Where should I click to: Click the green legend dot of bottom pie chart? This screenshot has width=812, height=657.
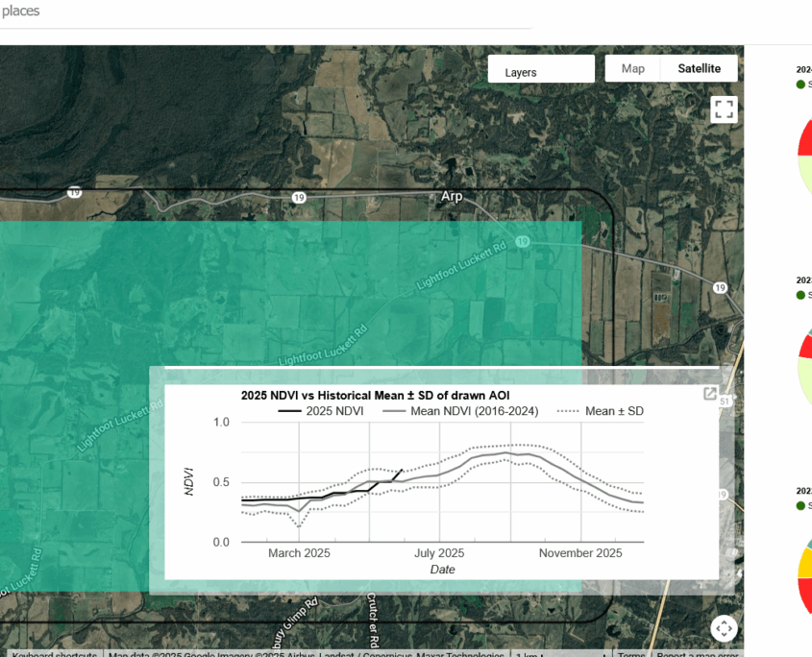tap(800, 505)
